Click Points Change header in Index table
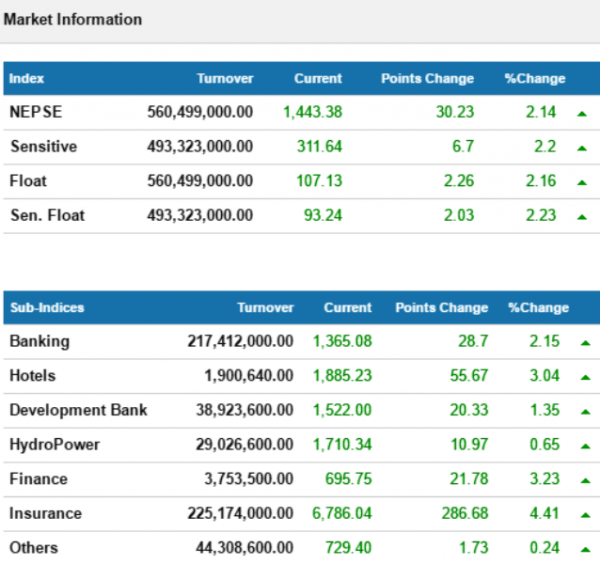The height and width of the screenshot is (564, 600). [x=427, y=78]
